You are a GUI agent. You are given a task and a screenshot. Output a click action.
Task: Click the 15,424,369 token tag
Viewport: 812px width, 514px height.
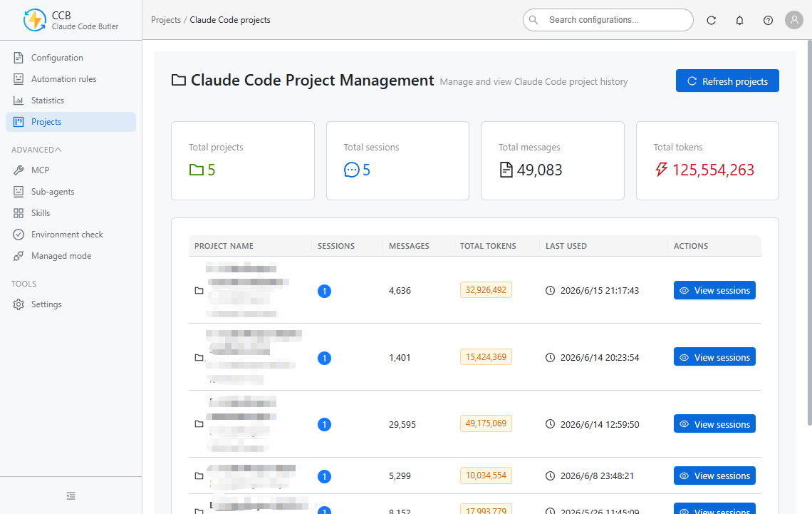[x=486, y=356]
